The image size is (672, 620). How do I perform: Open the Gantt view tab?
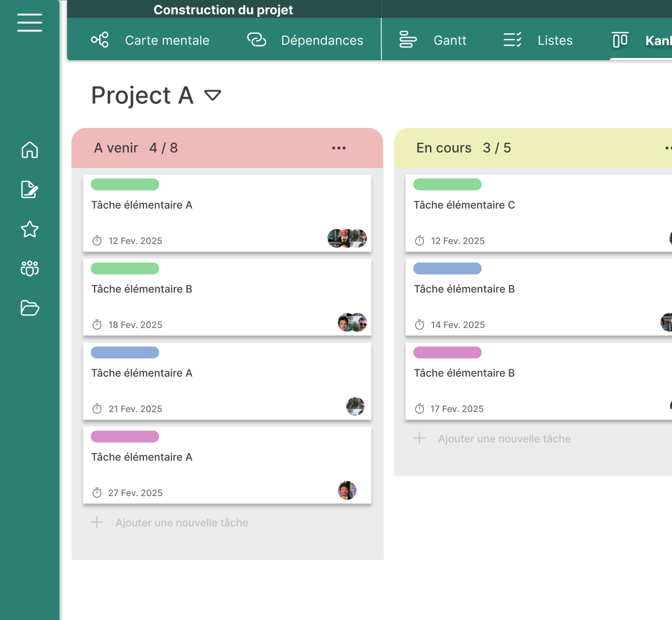click(433, 40)
